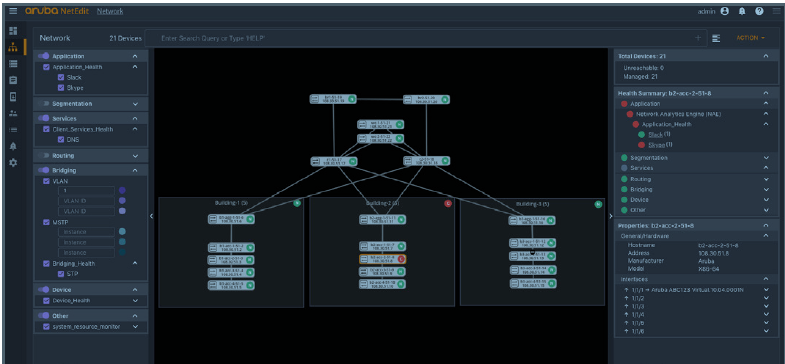785x364 pixels.
Task: Toggle the Device layer switch
Action: coord(44,289)
